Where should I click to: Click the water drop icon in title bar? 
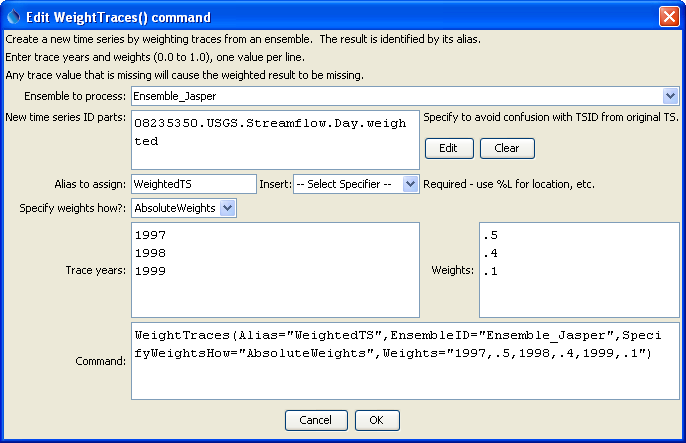click(11, 15)
